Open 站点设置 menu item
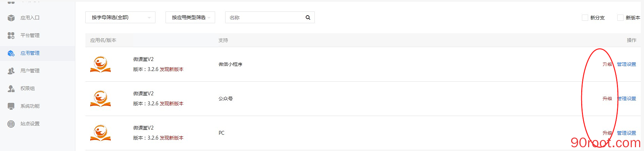Image resolution: width=644 pixels, height=151 pixels. (x=30, y=124)
